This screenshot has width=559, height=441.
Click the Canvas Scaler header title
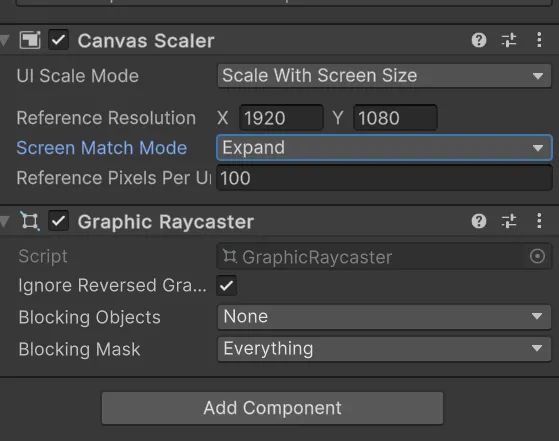(x=146, y=41)
